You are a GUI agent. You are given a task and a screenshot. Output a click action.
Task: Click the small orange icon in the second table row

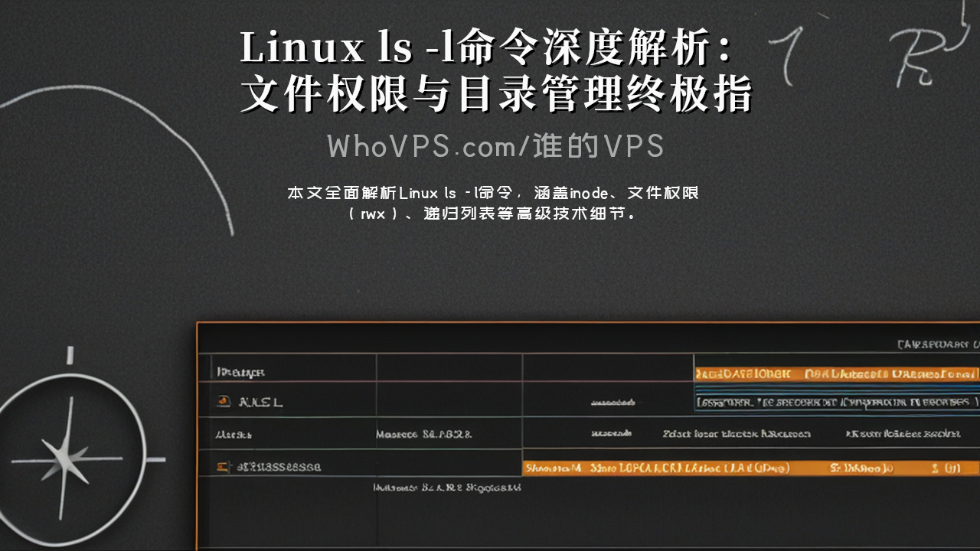tap(223, 401)
